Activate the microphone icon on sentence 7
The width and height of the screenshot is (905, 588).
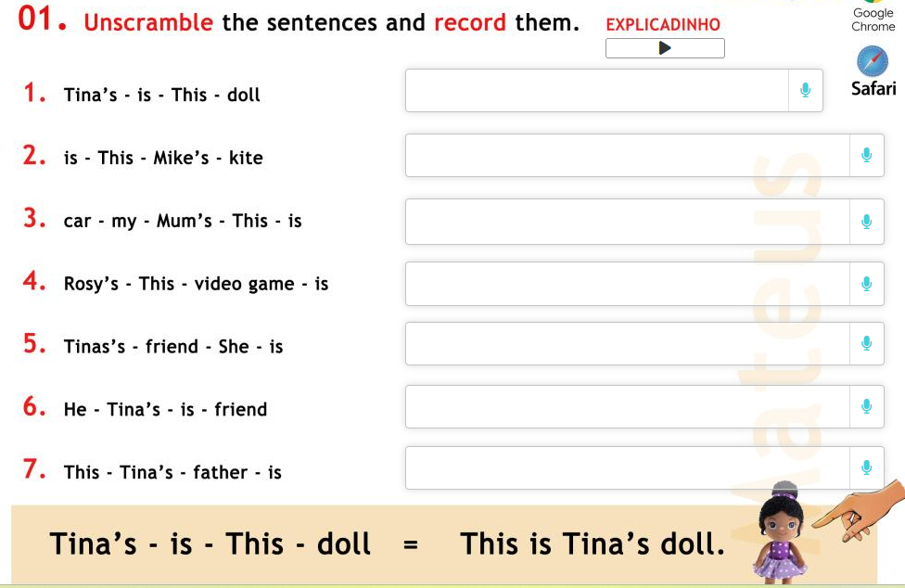click(x=867, y=467)
